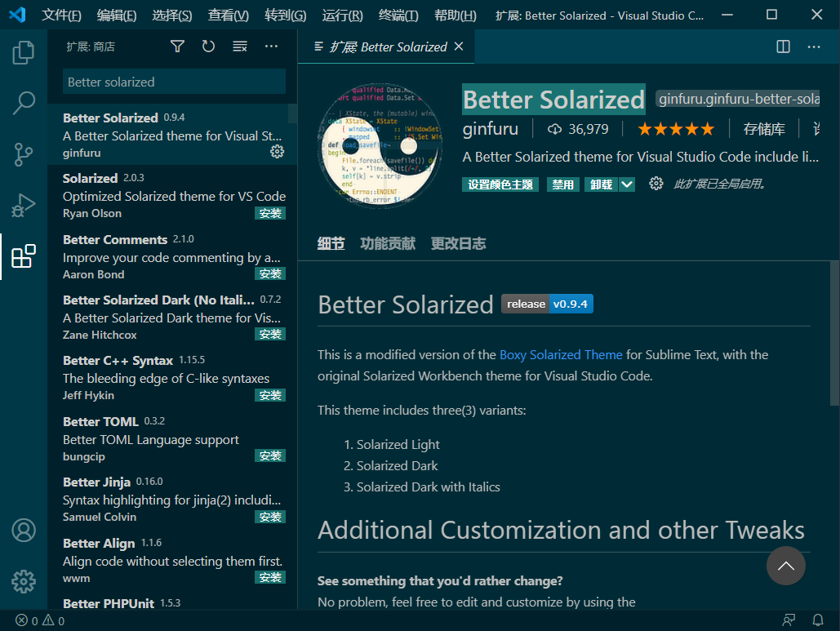The height and width of the screenshot is (631, 840).
Task: Click the Better Solarized yin-yang logo
Action: [381, 145]
